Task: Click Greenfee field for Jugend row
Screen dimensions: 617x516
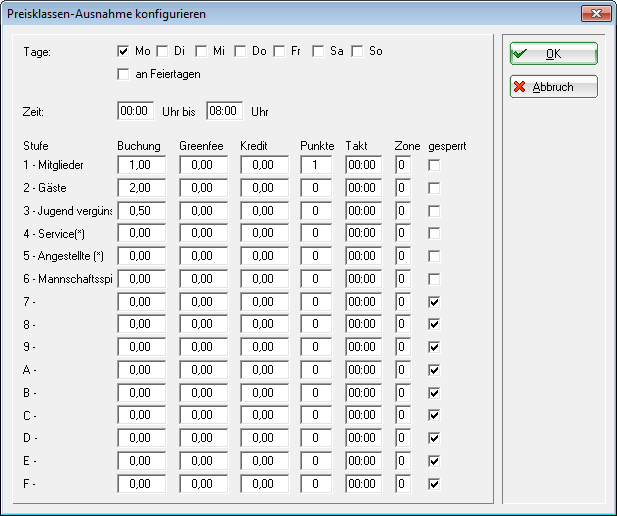Action: (x=203, y=211)
